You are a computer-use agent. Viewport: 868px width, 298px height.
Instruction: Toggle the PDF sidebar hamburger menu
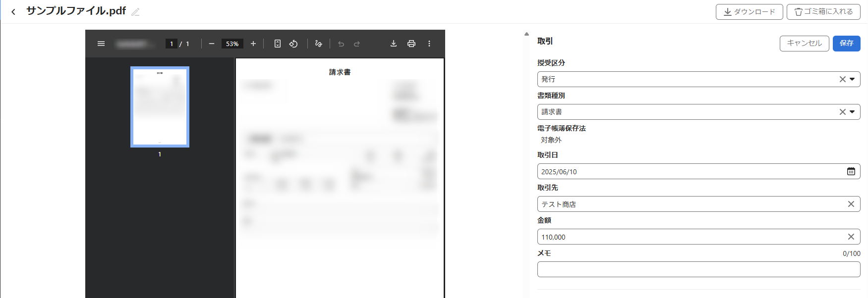pyautogui.click(x=101, y=44)
